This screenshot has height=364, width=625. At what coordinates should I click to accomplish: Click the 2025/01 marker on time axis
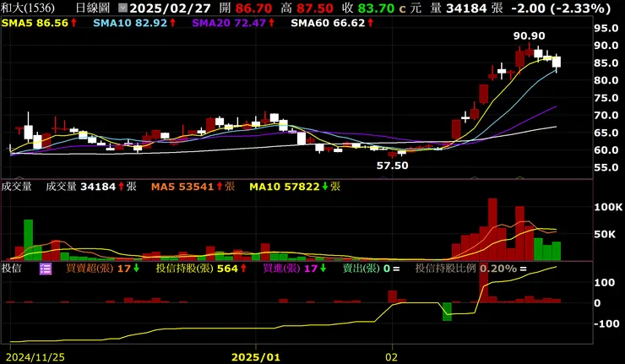(256, 357)
